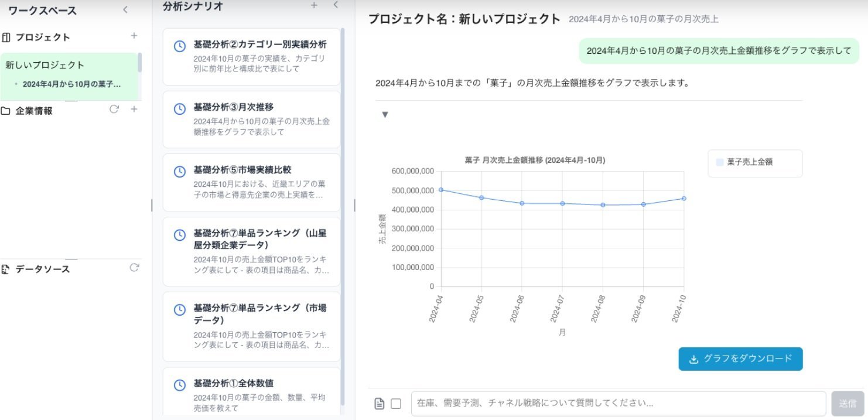The height and width of the screenshot is (420, 868).
Task: Add new 企業情報 entry with plus
Action: click(134, 109)
